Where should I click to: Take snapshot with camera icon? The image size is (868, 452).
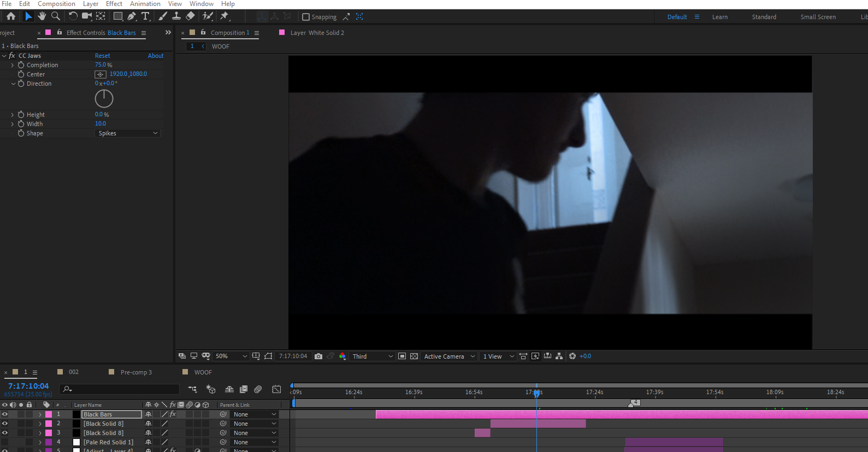tap(318, 356)
